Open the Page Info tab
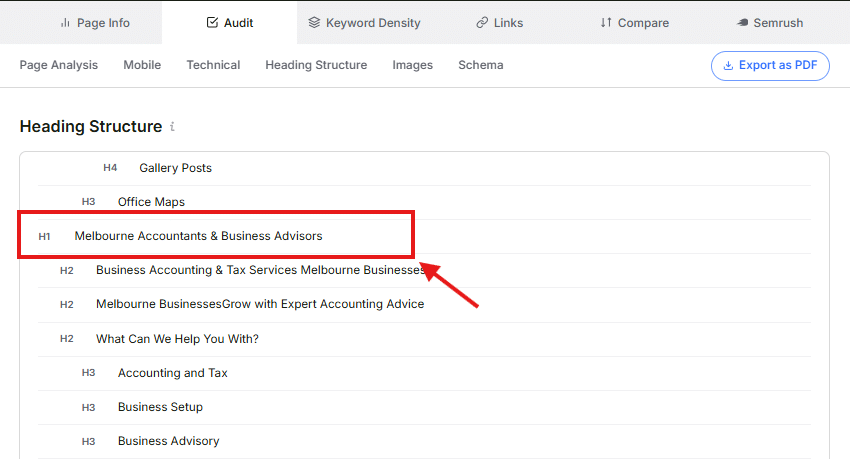The height and width of the screenshot is (459, 850). click(x=95, y=23)
